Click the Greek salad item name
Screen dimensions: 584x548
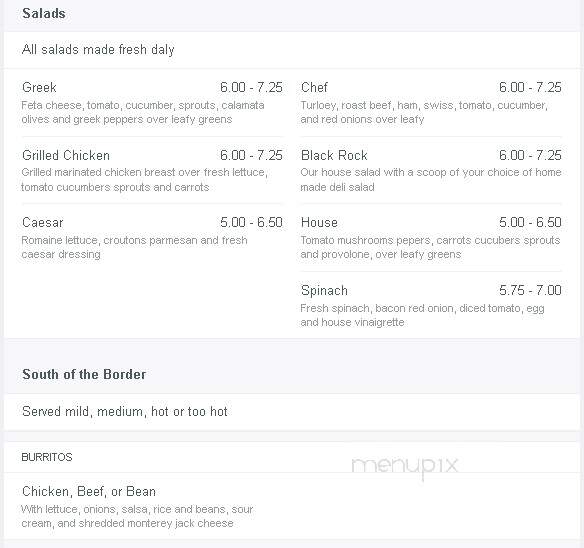click(39, 88)
